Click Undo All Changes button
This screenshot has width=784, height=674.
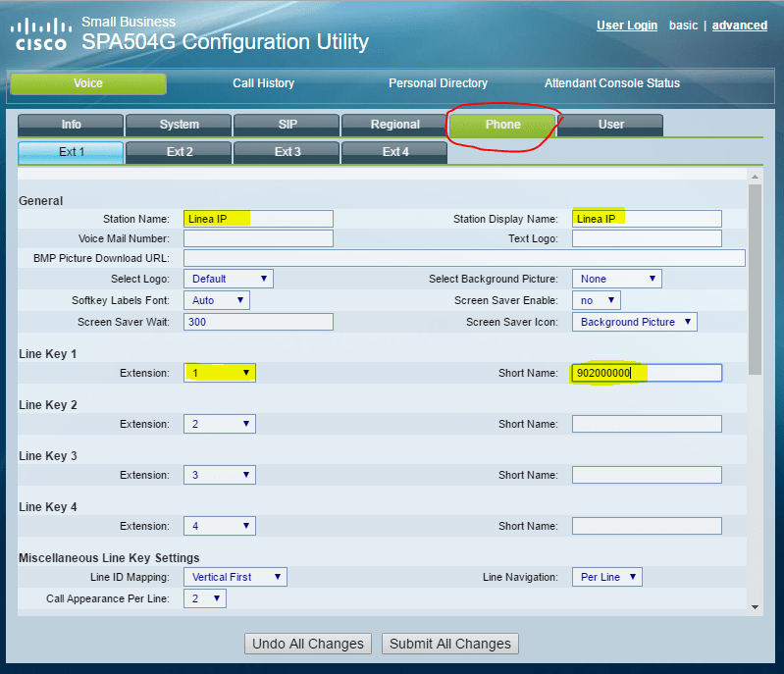[x=308, y=644]
